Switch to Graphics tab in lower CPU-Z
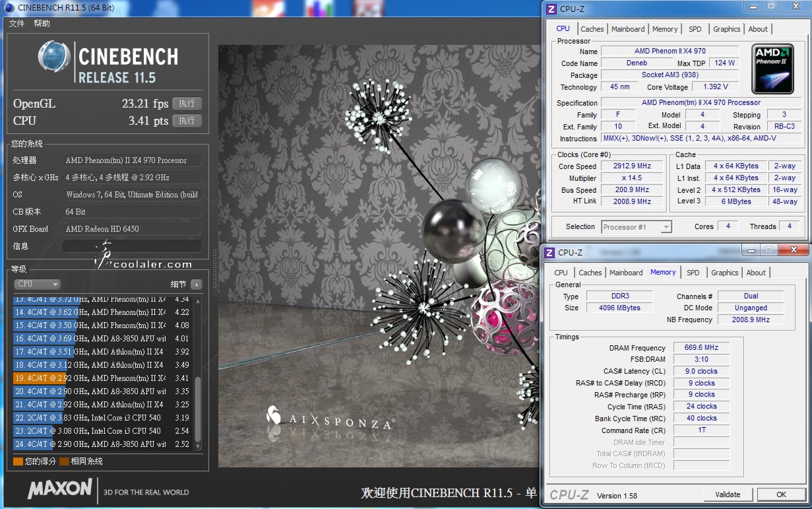812x509 pixels. coord(725,273)
